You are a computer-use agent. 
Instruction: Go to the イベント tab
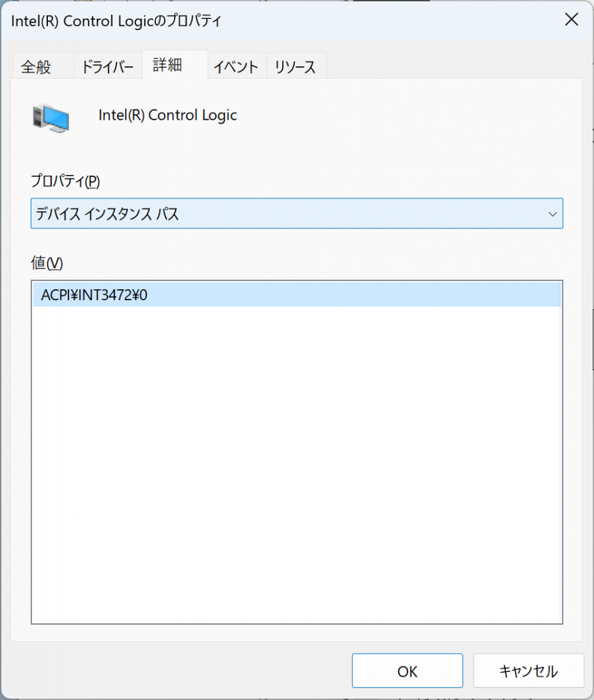tap(237, 66)
